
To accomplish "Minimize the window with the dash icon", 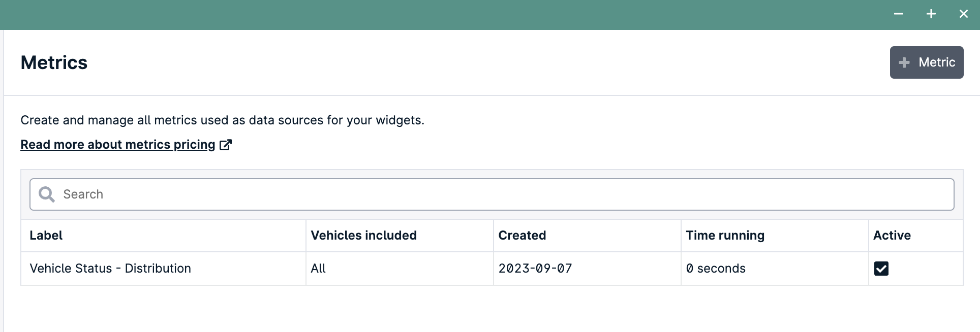I will point(899,14).
